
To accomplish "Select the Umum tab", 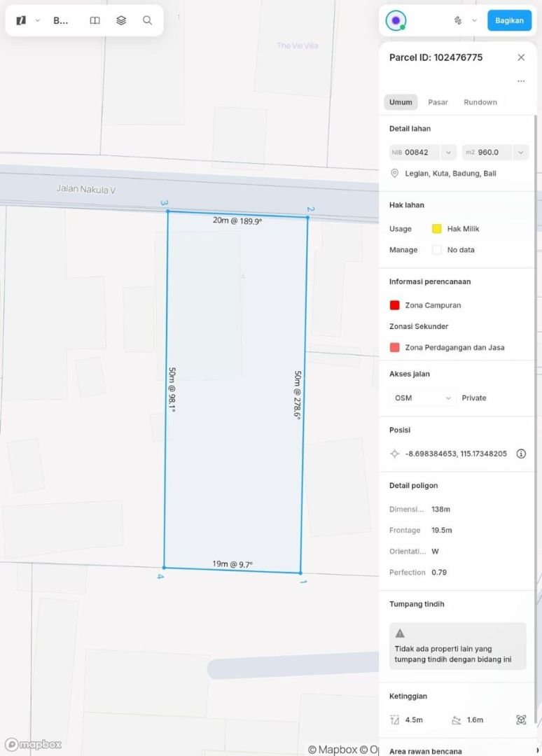I will pos(401,102).
